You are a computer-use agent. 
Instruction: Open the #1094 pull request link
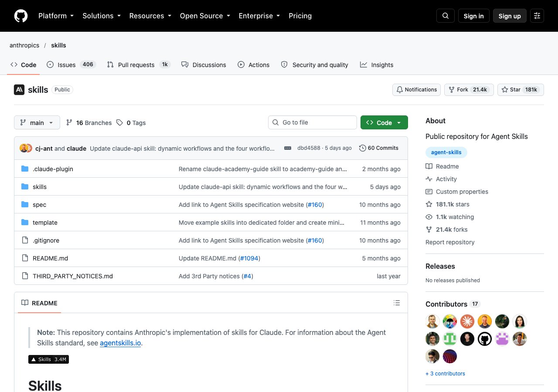(x=249, y=258)
